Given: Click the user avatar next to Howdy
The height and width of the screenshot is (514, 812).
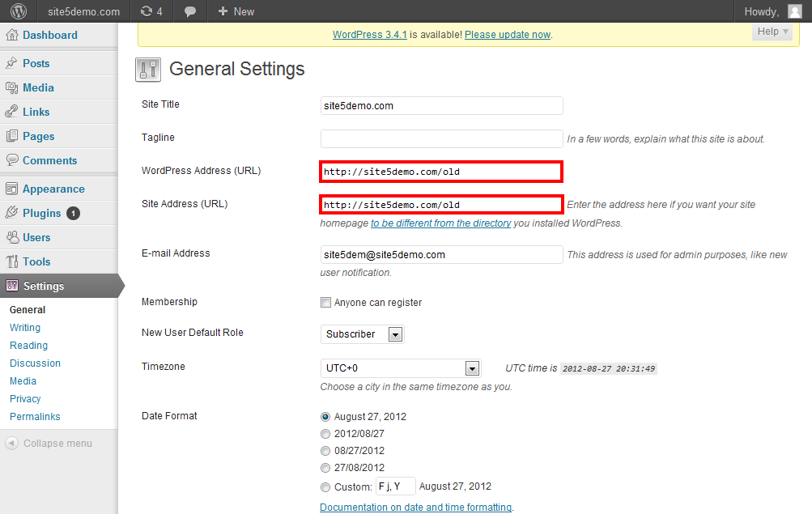Looking at the screenshot, I should 795,11.
